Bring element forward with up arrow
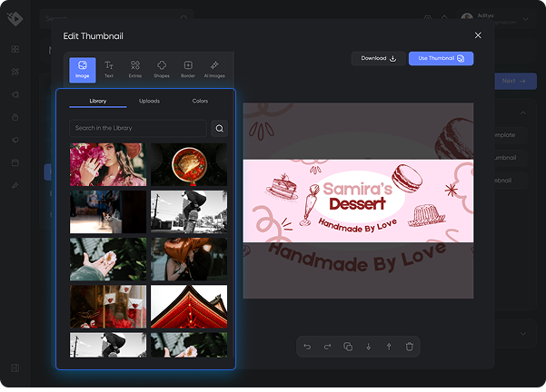Image resolution: width=546 pixels, height=392 pixels. [x=389, y=347]
